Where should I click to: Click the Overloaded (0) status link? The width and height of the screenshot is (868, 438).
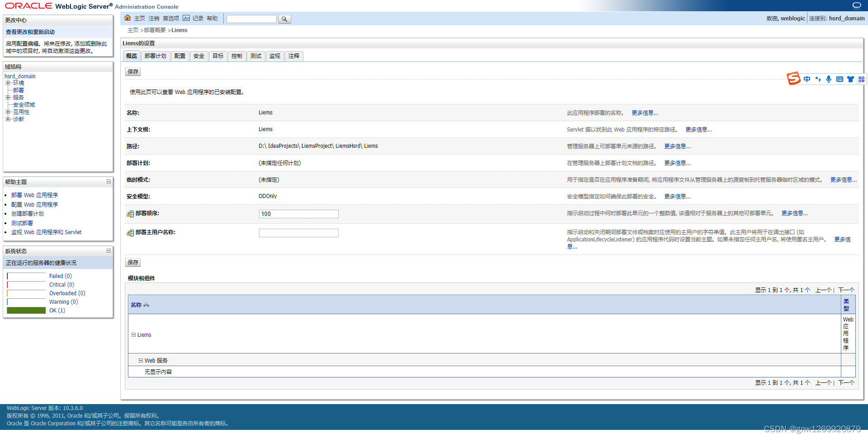coord(67,293)
